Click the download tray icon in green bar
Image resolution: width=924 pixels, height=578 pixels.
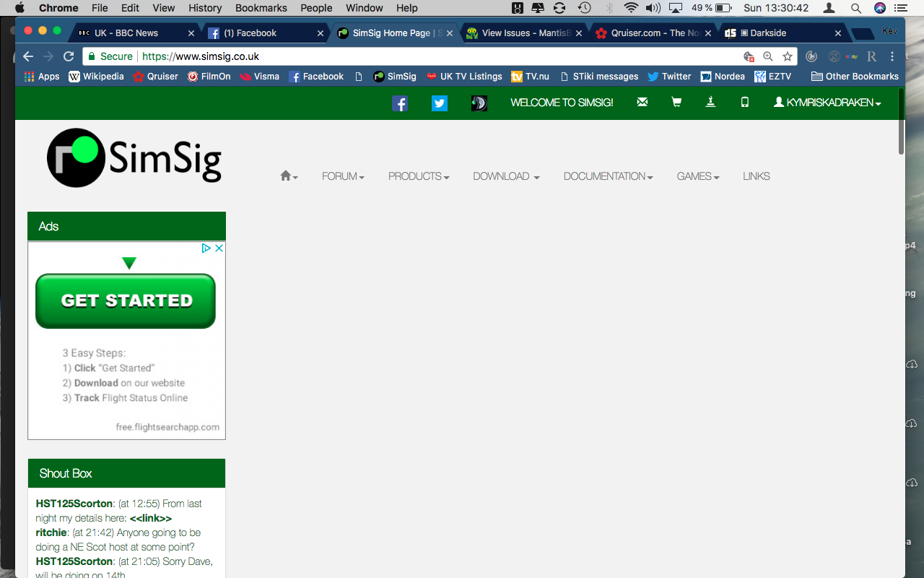(710, 103)
